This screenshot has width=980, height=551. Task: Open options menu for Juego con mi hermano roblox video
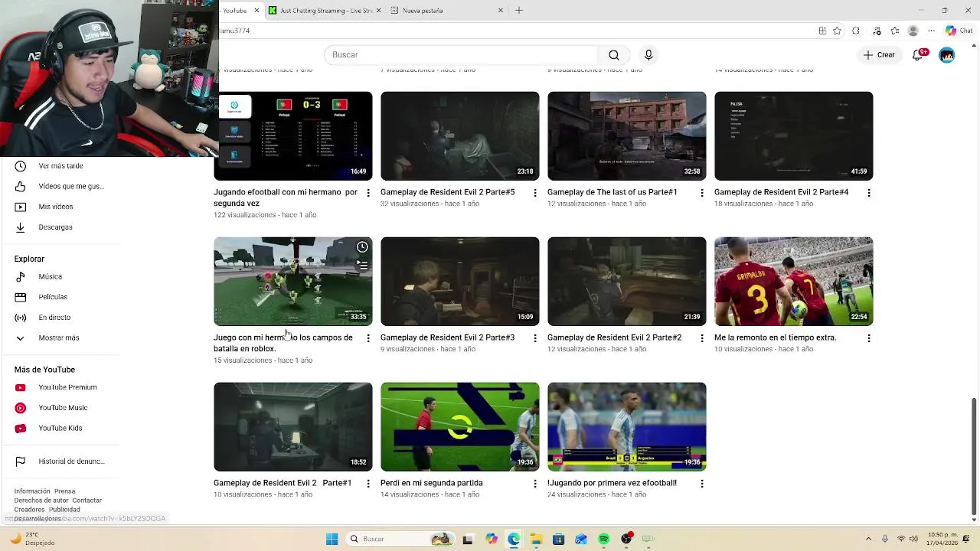coord(368,338)
